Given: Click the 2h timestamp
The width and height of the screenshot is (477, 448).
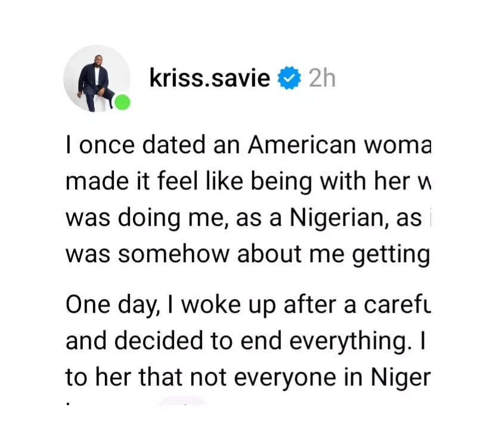Looking at the screenshot, I should tap(322, 77).
